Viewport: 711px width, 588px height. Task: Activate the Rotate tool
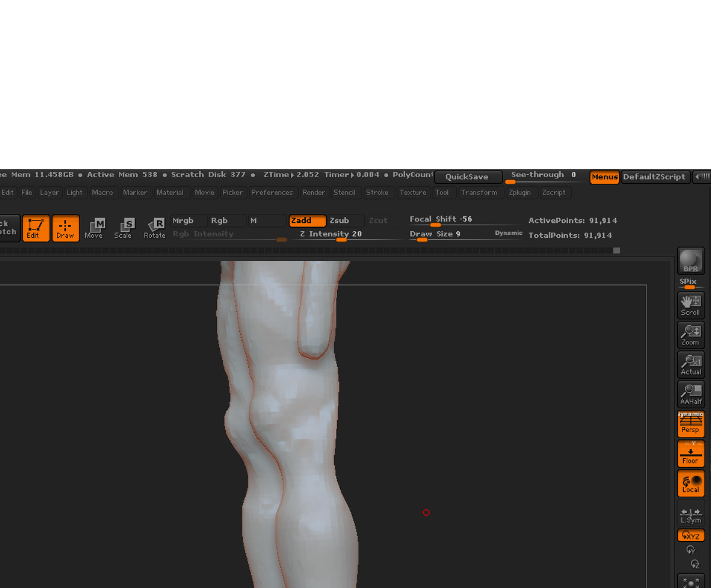[x=154, y=228]
